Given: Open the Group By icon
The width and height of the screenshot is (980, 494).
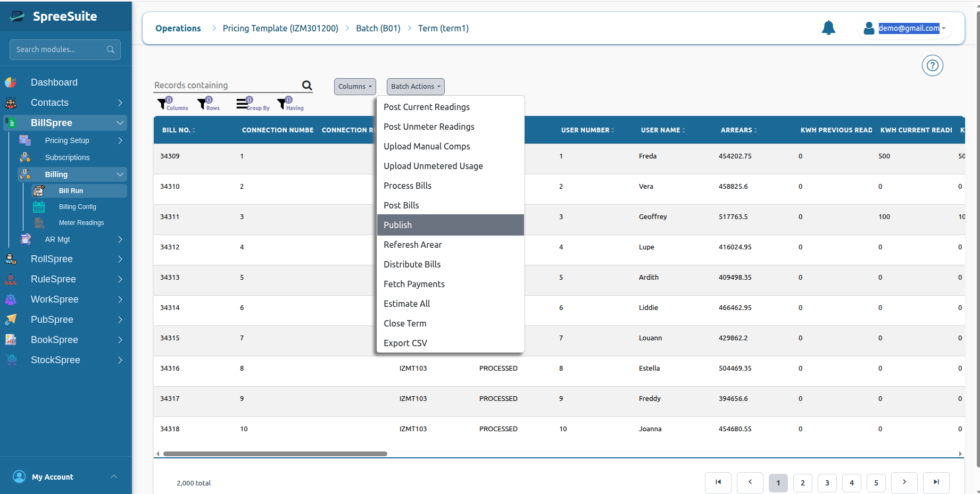Looking at the screenshot, I should (242, 103).
